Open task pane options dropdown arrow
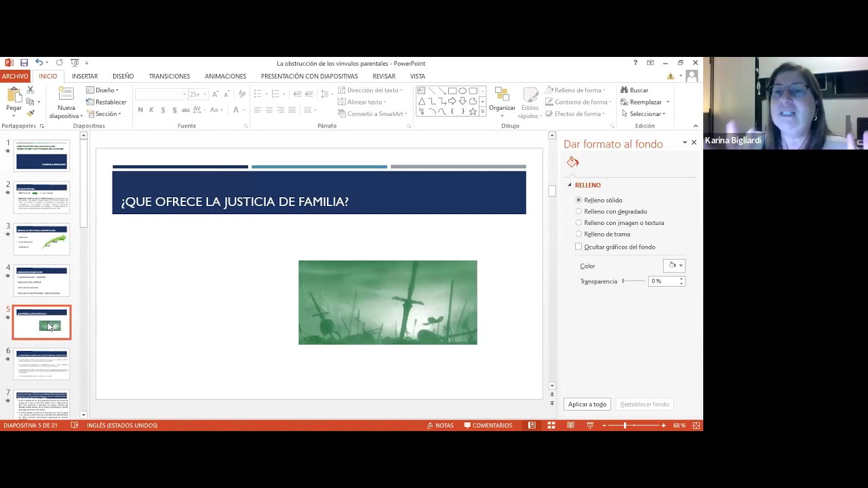This screenshot has width=868, height=488. (684, 142)
